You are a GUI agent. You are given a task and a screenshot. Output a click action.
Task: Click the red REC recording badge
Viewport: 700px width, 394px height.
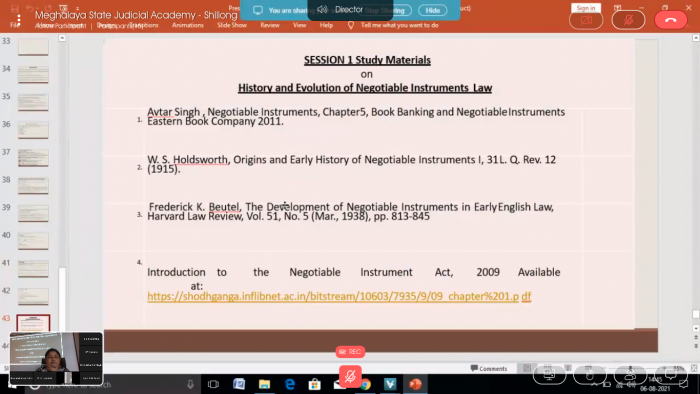click(350, 352)
